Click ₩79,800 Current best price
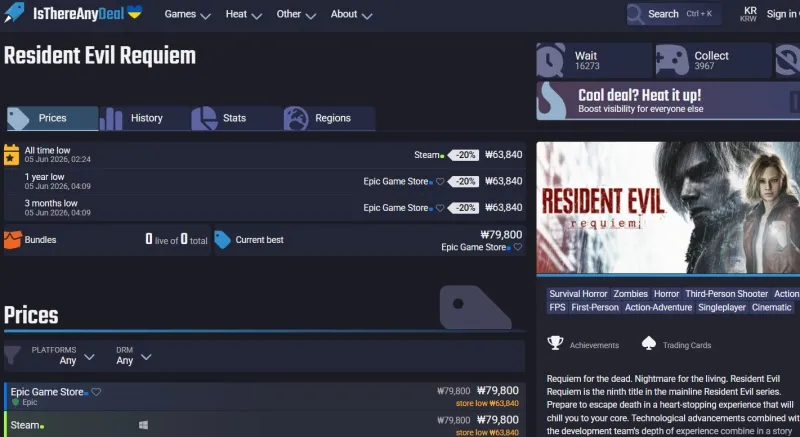 [501, 235]
